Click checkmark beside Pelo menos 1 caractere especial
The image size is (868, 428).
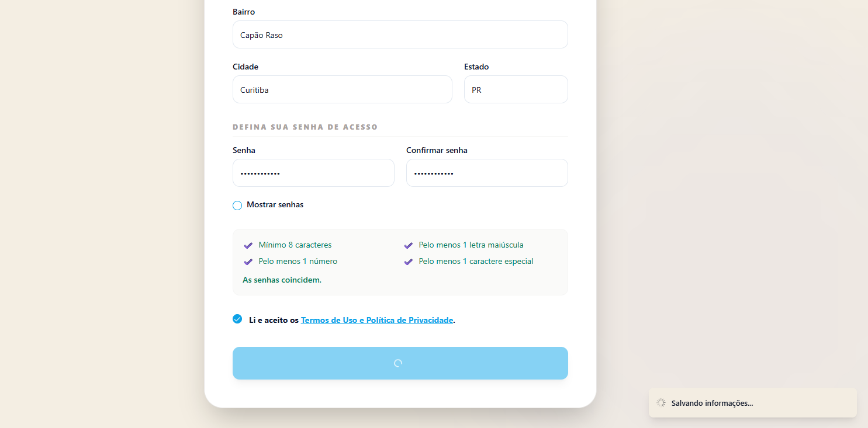point(409,262)
